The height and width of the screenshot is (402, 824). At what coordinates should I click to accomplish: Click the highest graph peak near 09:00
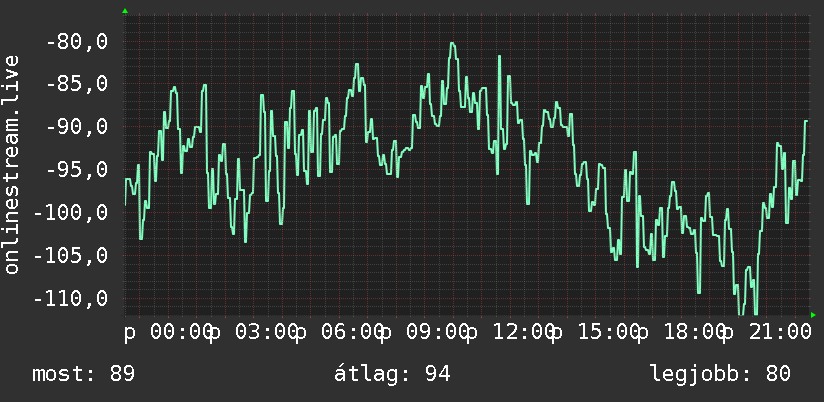click(x=452, y=43)
